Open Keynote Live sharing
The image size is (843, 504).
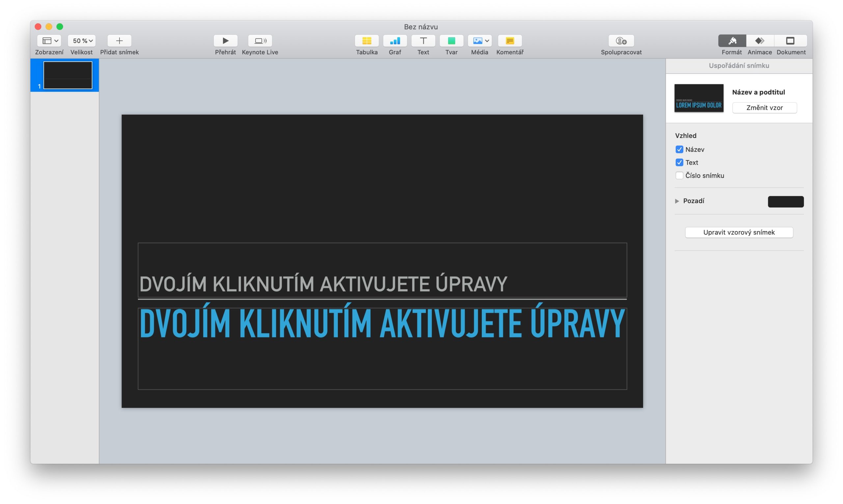pyautogui.click(x=260, y=41)
